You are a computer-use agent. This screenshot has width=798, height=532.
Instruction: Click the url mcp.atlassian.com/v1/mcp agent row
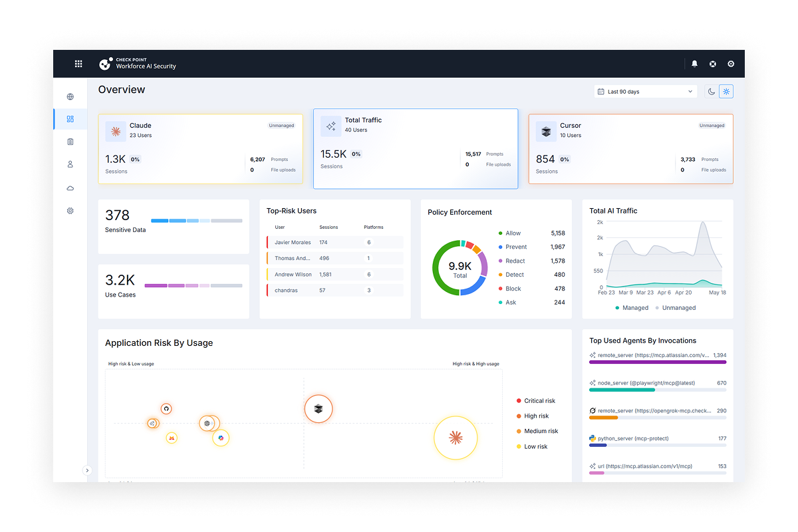658,469
